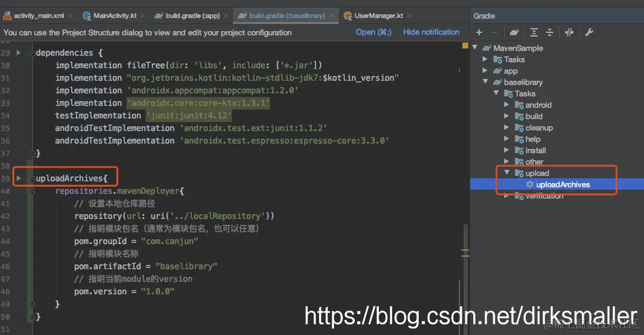
Task: Click the "com.canjun" groupId value
Action: (x=170, y=241)
